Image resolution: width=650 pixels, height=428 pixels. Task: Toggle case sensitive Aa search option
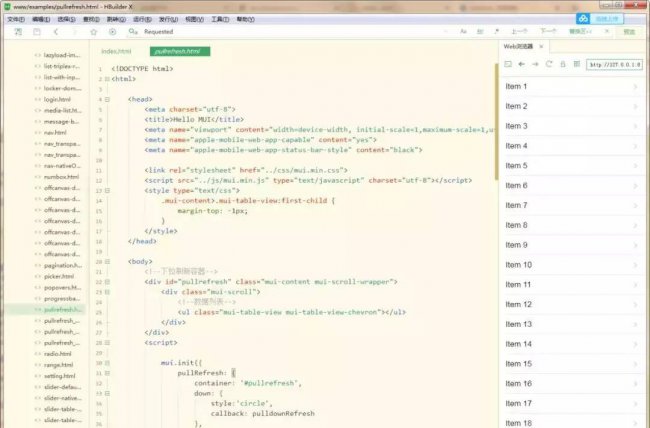[463, 32]
